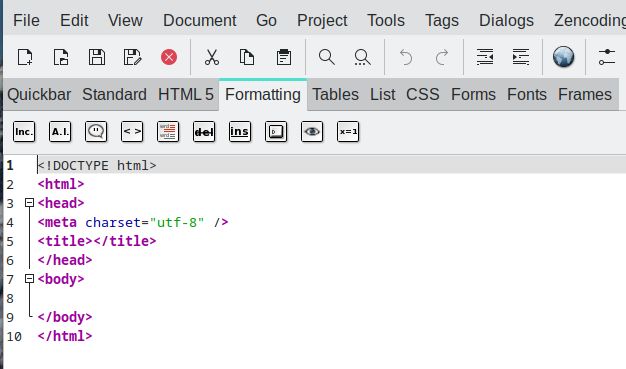Unindent the selected lines
This screenshot has height=369, width=626.
485,57
